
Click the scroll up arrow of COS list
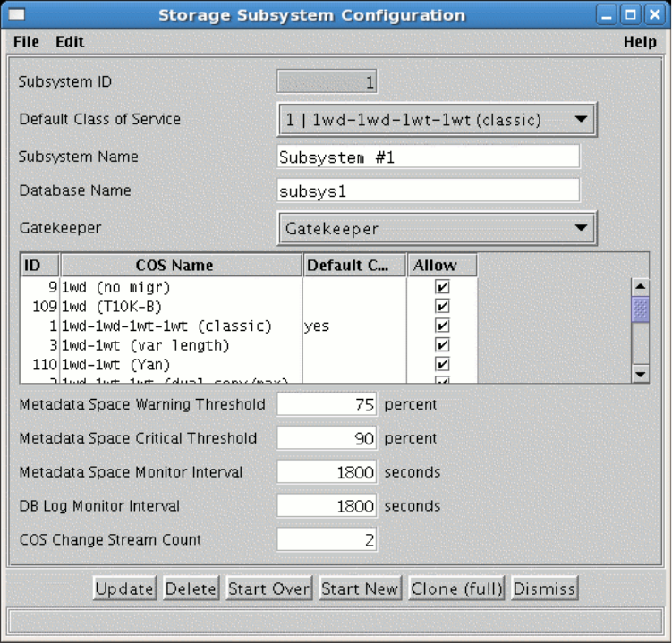pos(640,286)
